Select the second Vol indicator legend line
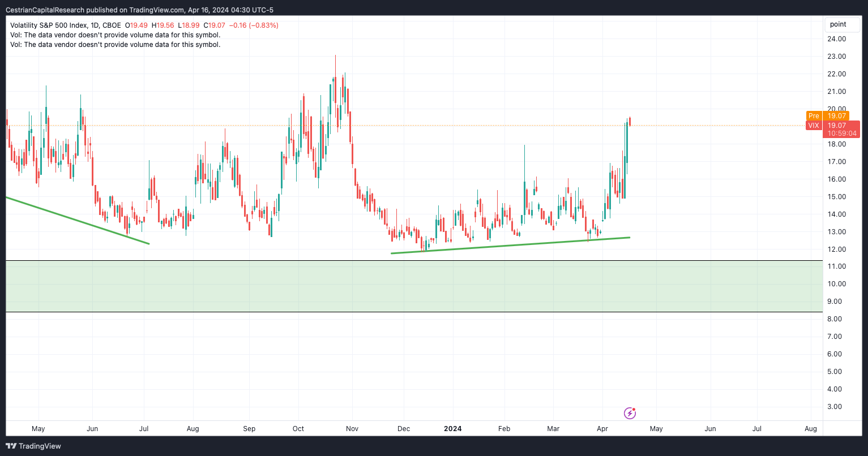This screenshot has width=868, height=456. (x=115, y=45)
